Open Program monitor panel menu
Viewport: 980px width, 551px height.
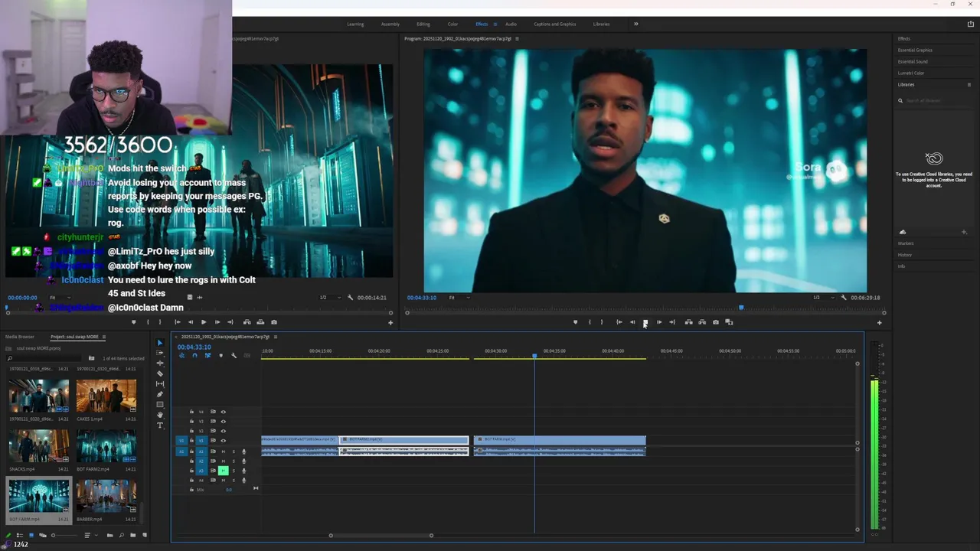pos(517,38)
